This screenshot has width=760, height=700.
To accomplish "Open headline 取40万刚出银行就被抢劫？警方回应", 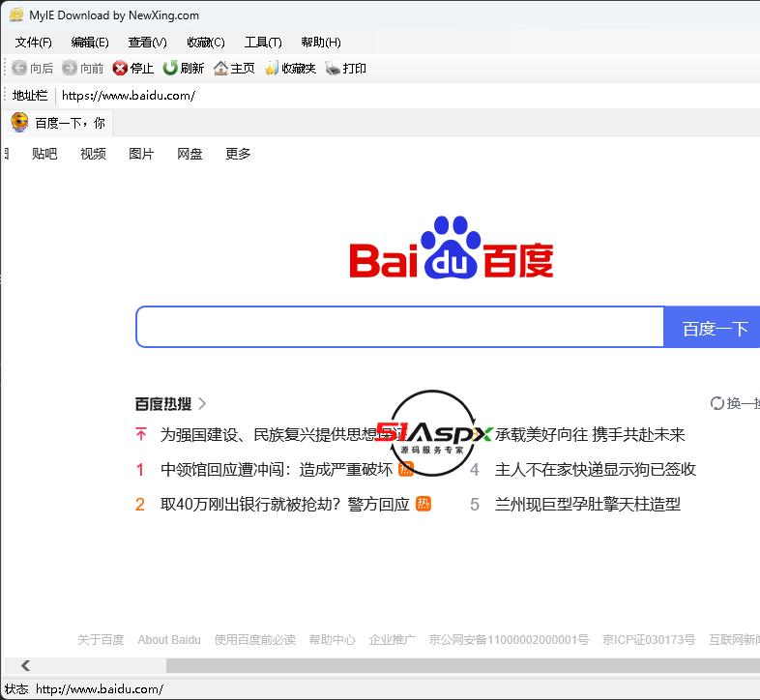I will (x=285, y=504).
